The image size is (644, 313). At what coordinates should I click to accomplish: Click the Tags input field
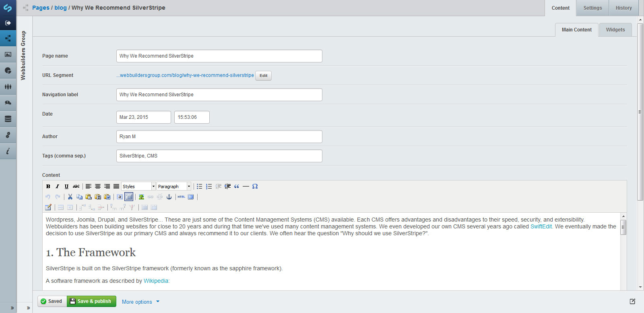[x=219, y=156]
